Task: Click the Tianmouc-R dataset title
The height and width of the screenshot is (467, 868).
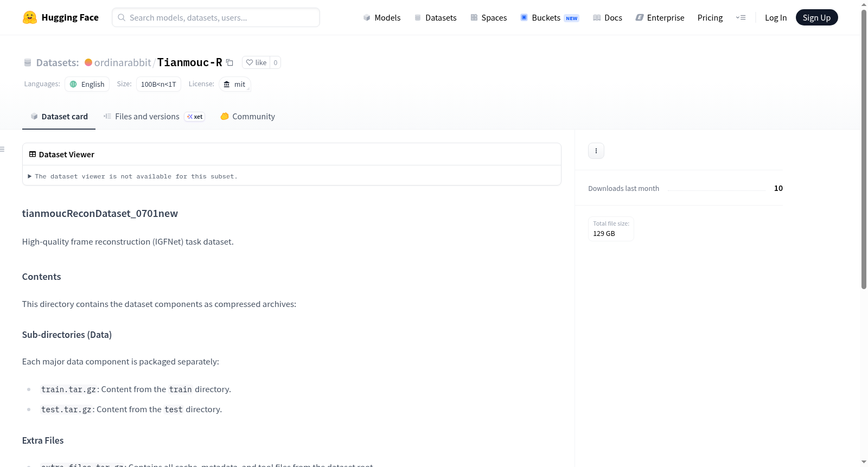Action: coord(189,62)
